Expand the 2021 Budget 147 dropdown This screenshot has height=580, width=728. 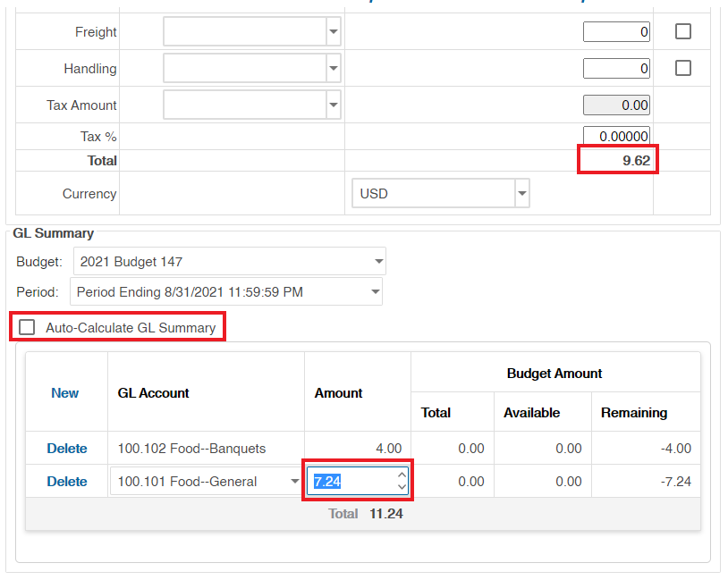coord(377,262)
